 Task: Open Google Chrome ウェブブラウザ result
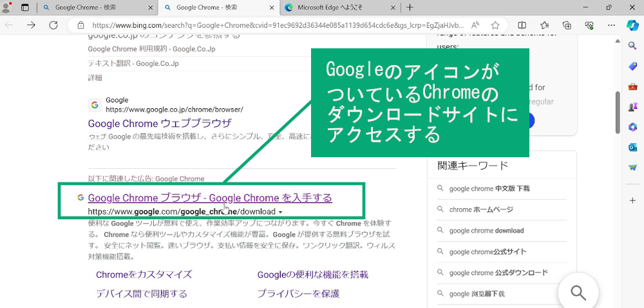click(x=160, y=123)
